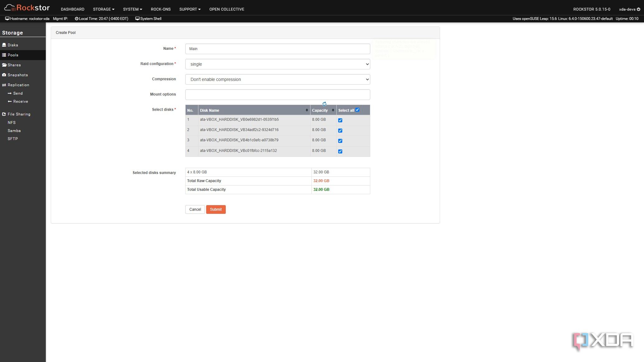Viewport: 644px width, 362px height.
Task: Open the Raid configuration dropdown
Action: click(x=277, y=64)
